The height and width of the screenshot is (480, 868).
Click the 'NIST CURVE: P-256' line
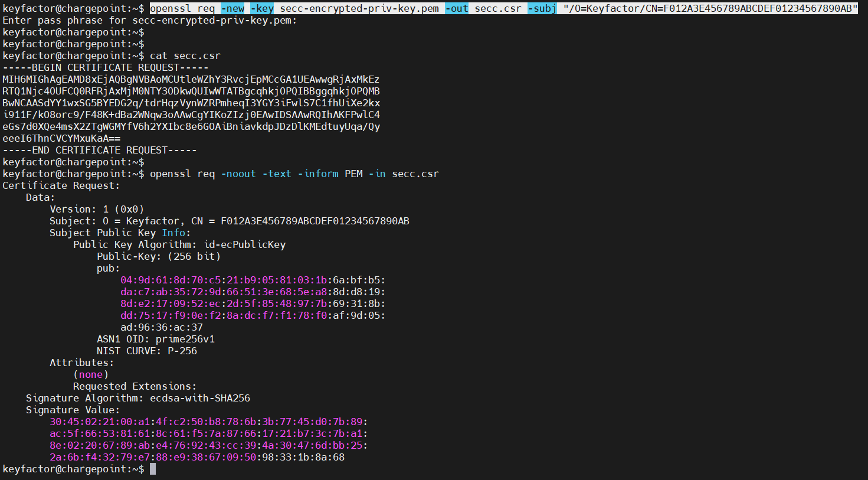[x=147, y=351]
